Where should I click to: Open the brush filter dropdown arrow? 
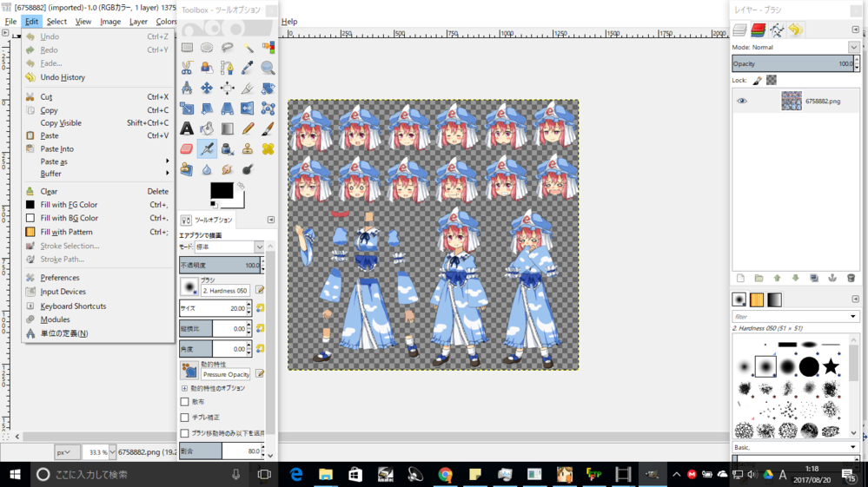pyautogui.click(x=853, y=317)
